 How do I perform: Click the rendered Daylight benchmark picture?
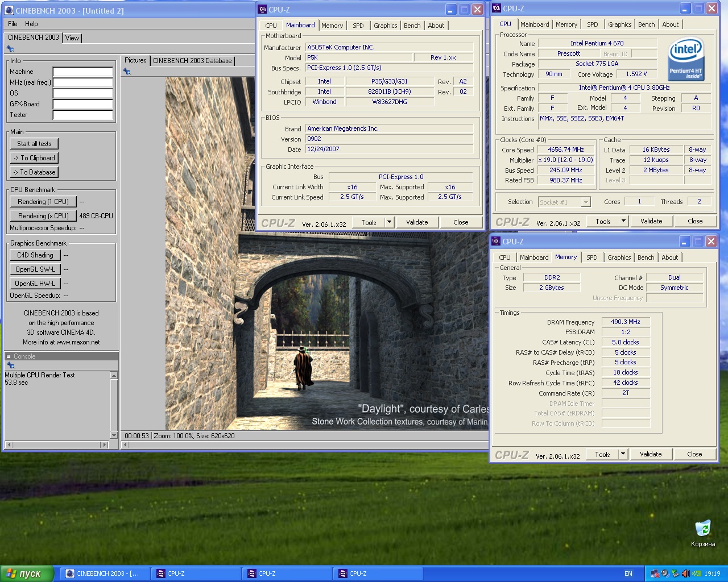pos(326,253)
